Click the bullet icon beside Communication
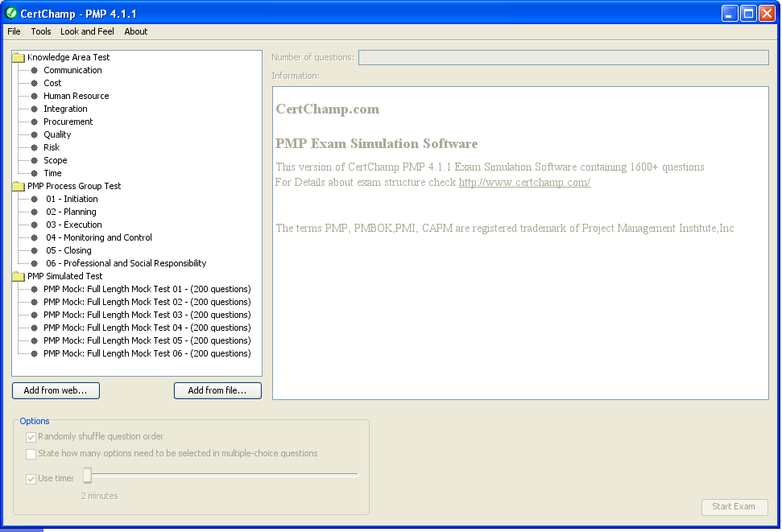Screen dimensions: 782x532 tap(35, 70)
